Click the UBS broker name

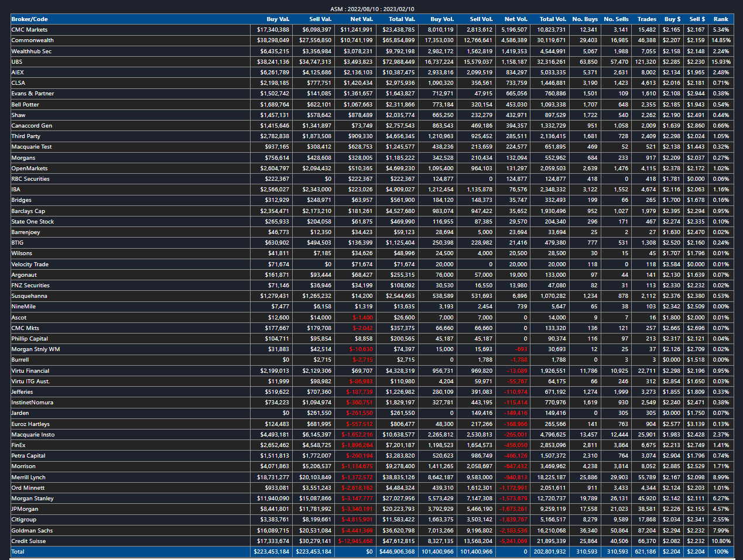click(x=17, y=61)
